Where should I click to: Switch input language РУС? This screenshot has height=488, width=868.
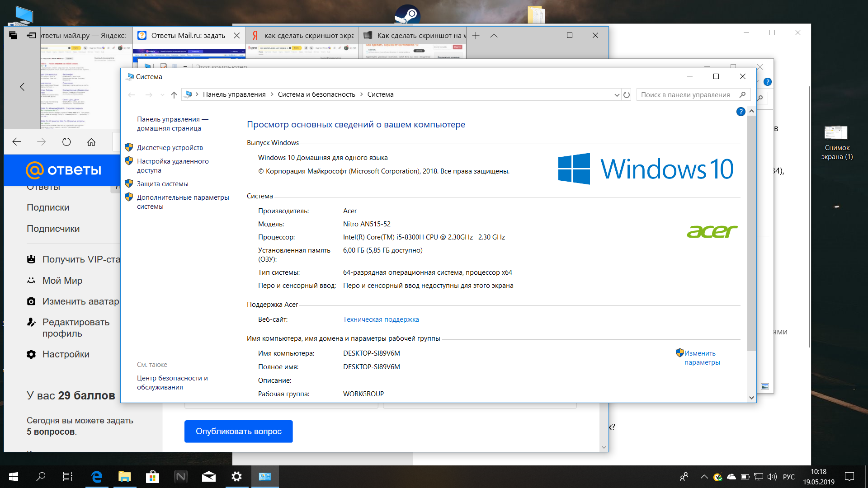pos(789,477)
